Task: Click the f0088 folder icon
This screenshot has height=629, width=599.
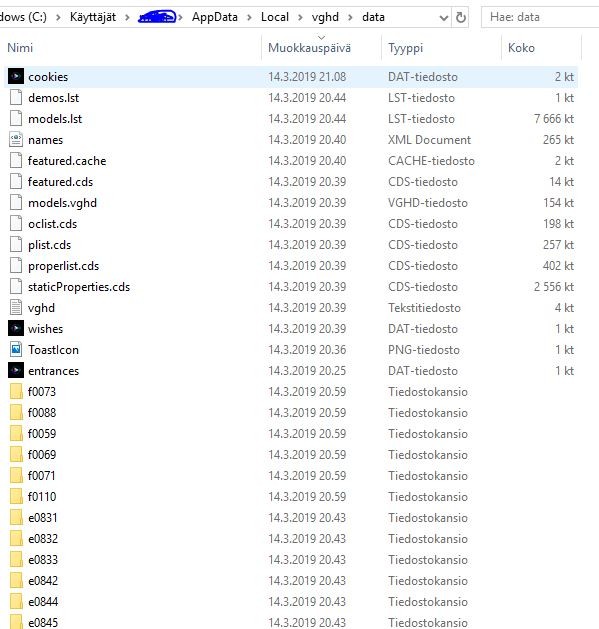Action: pyautogui.click(x=16, y=412)
